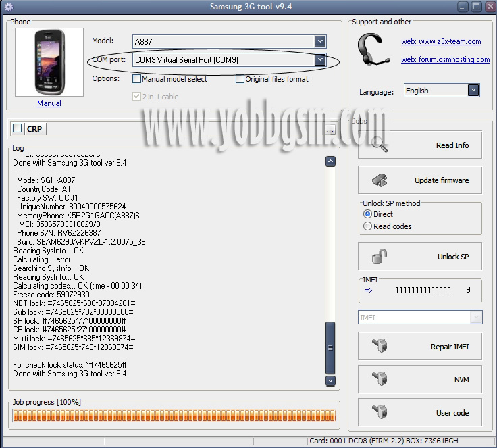Click log line CountryCode: ATT

47,189
